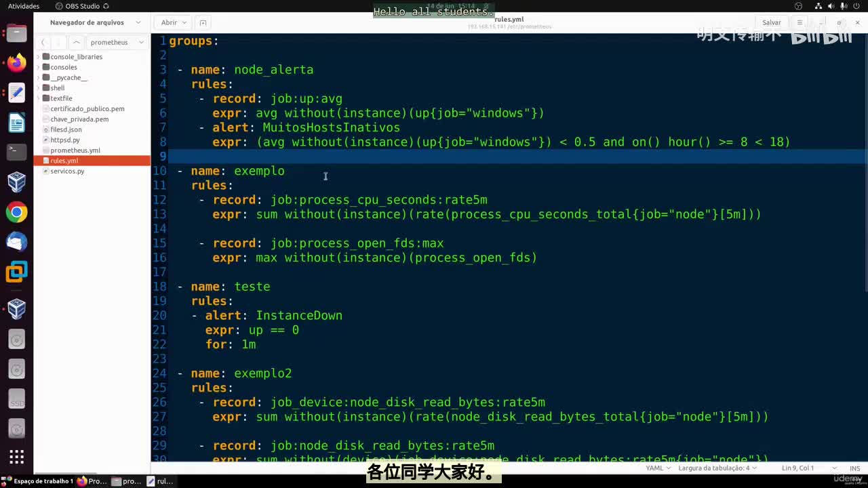Launch Firefox from the dock
This screenshot has height=488, width=868.
click(16, 63)
